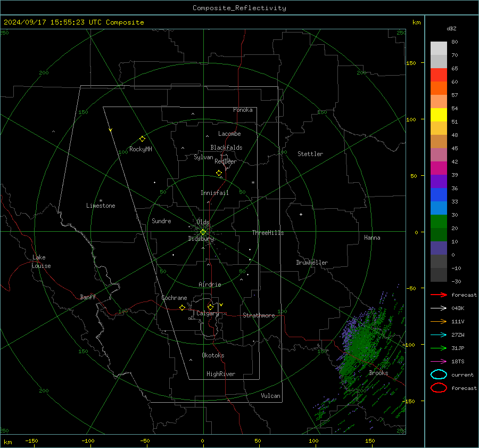The width and height of the screenshot is (479, 448).
Task: Click the asterisk marker above Limestone
Action: 101,201
